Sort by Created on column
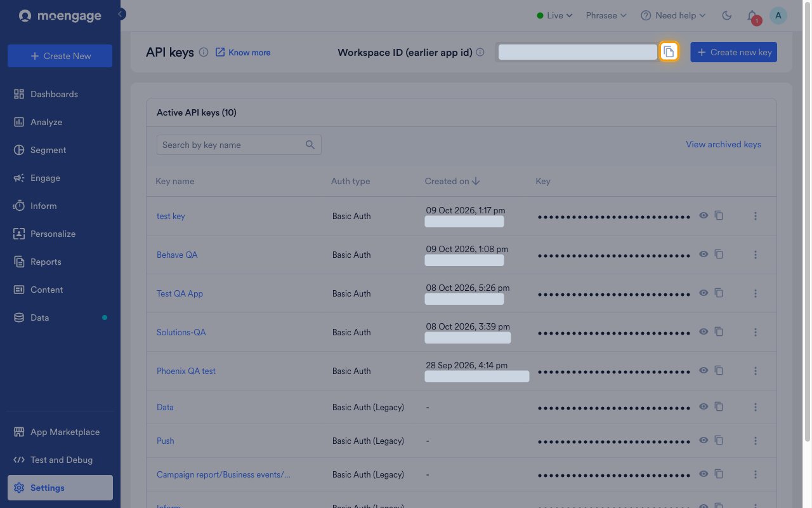Image resolution: width=812 pixels, height=508 pixels. point(452,181)
